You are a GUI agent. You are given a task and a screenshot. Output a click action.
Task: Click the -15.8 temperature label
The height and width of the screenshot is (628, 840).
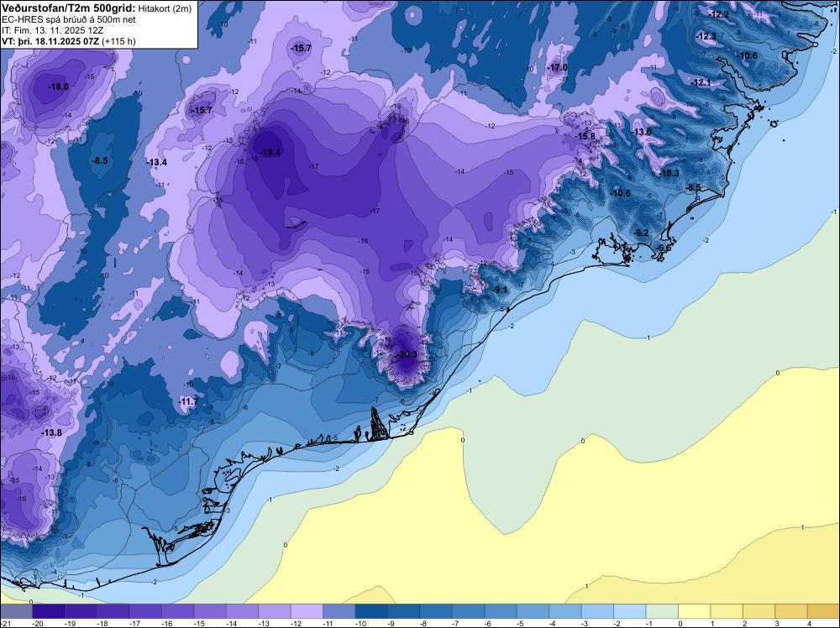coord(585,137)
